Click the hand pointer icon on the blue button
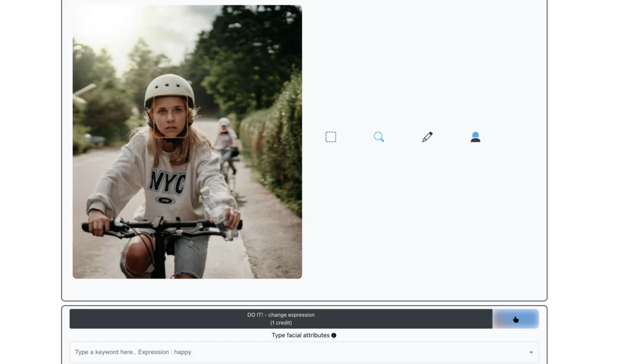 click(516, 318)
